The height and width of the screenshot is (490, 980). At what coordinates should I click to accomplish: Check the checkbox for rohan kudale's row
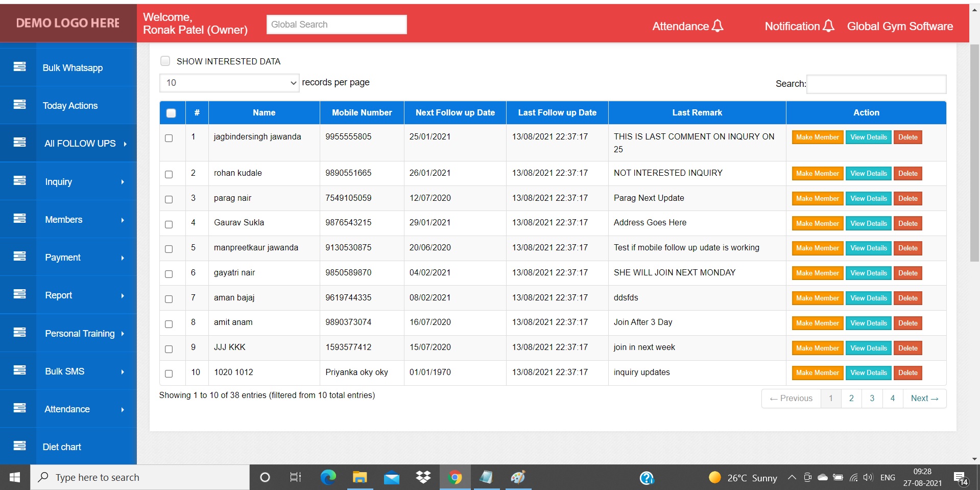(x=169, y=174)
